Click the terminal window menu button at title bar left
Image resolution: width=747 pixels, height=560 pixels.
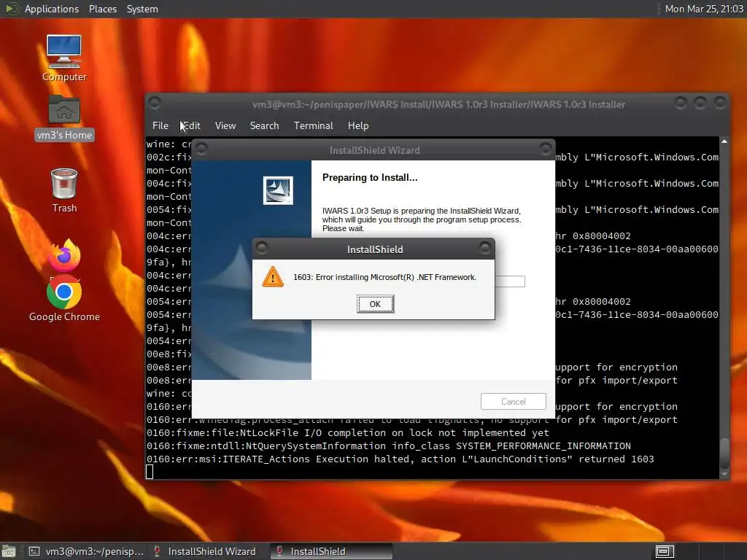pyautogui.click(x=155, y=102)
